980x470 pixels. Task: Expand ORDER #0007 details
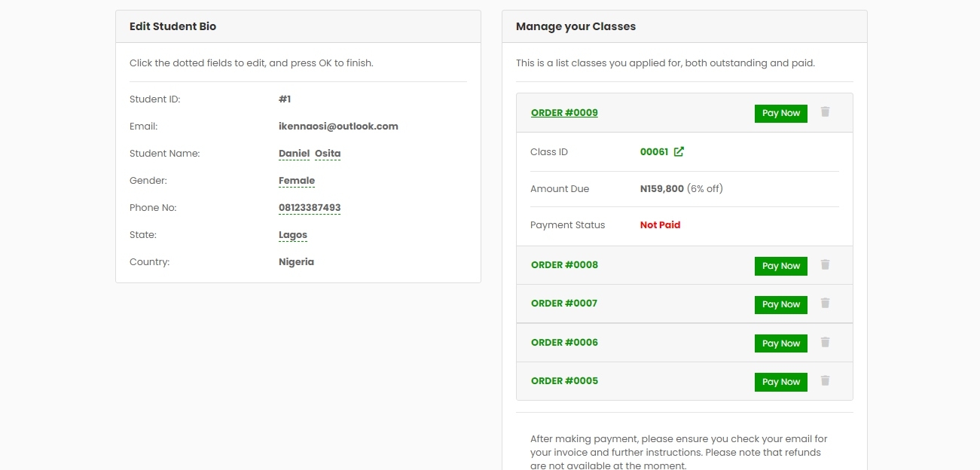pyautogui.click(x=564, y=304)
